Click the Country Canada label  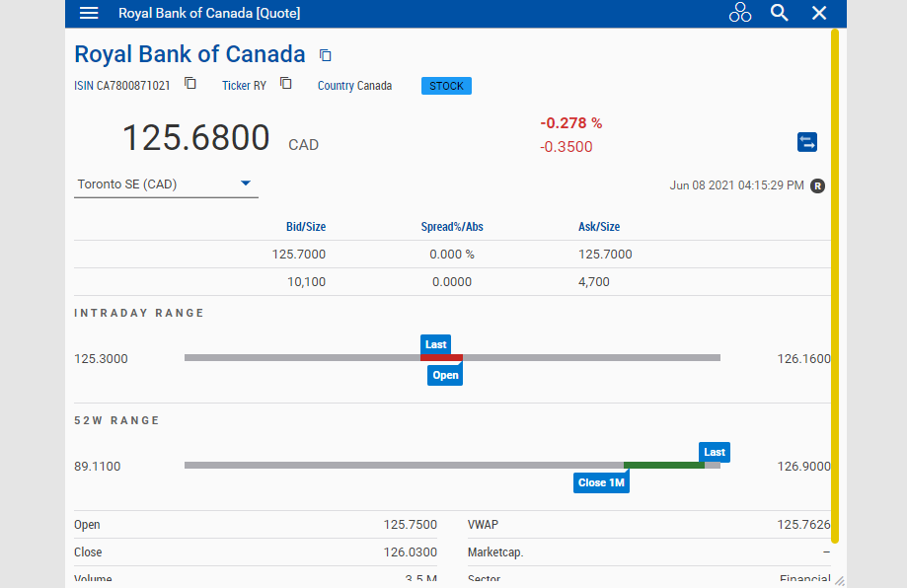pos(354,86)
